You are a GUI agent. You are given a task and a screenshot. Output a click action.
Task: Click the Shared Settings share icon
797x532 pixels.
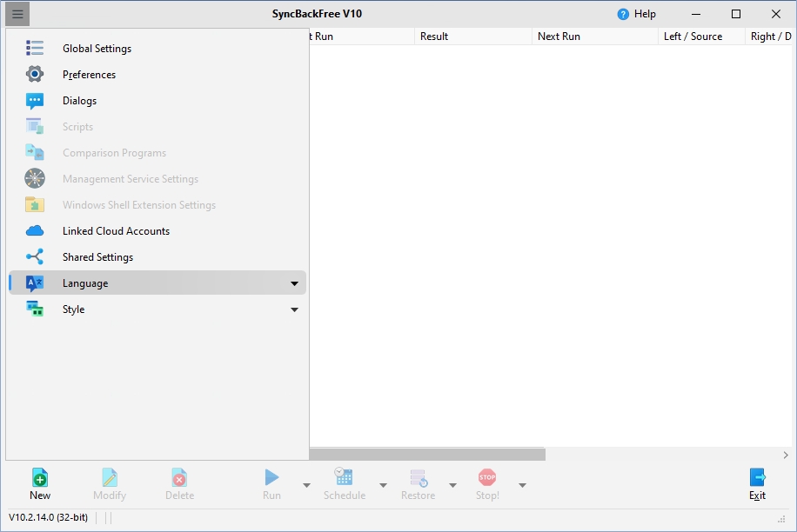pyautogui.click(x=35, y=257)
